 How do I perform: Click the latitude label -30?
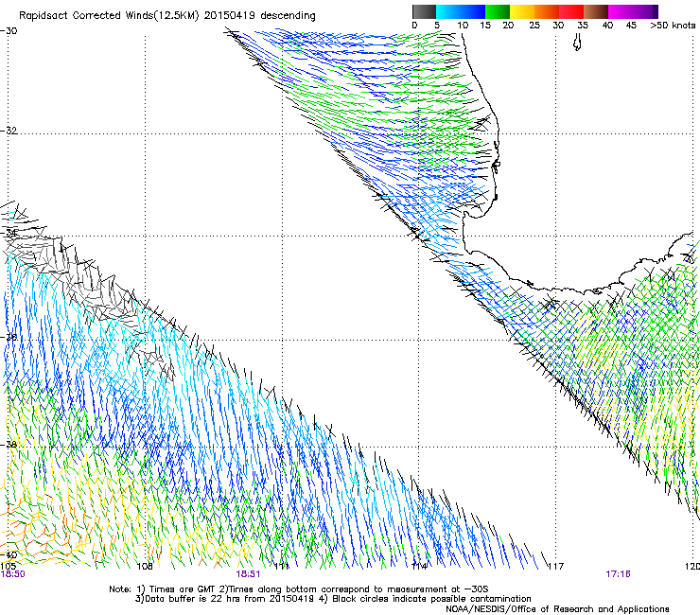pyautogui.click(x=9, y=31)
